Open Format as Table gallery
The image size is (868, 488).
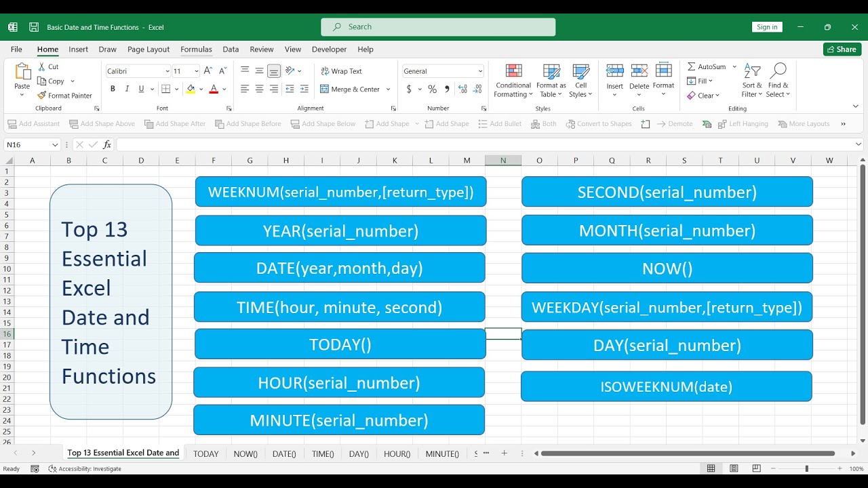point(551,81)
